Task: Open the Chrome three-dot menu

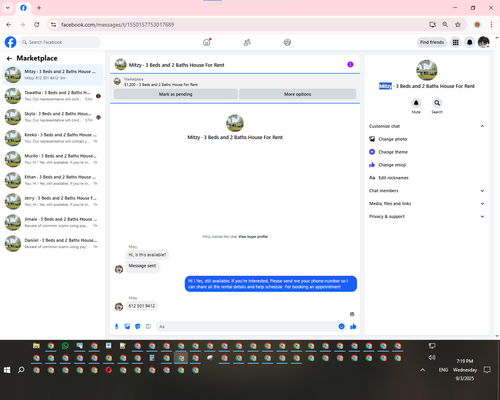Action: coord(491,25)
